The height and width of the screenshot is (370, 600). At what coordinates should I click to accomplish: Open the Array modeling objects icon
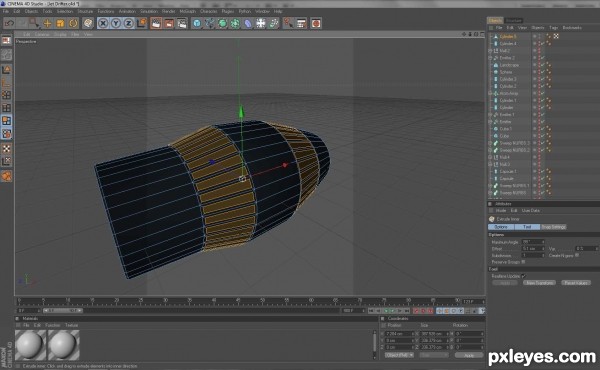pos(235,23)
